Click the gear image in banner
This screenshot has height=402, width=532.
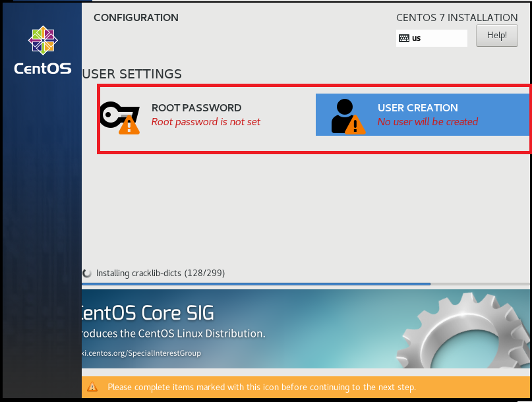coord(463,330)
